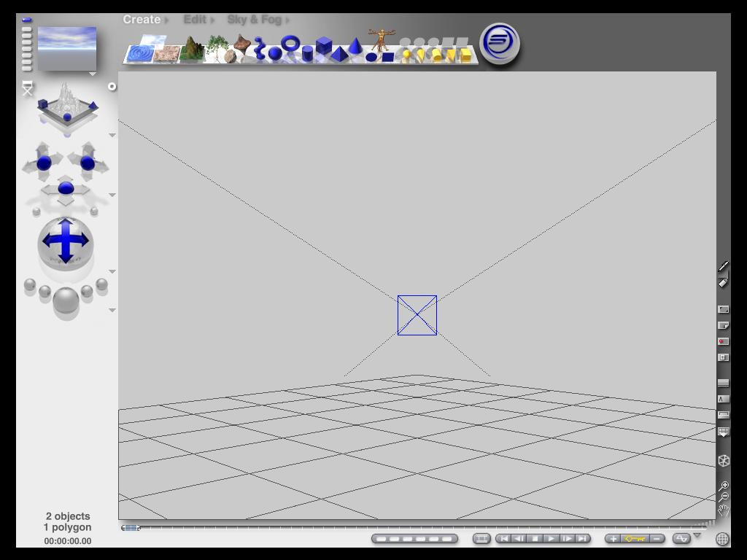Create a torus primitive
Image resolution: width=747 pixels, height=560 pixels.
(290, 43)
